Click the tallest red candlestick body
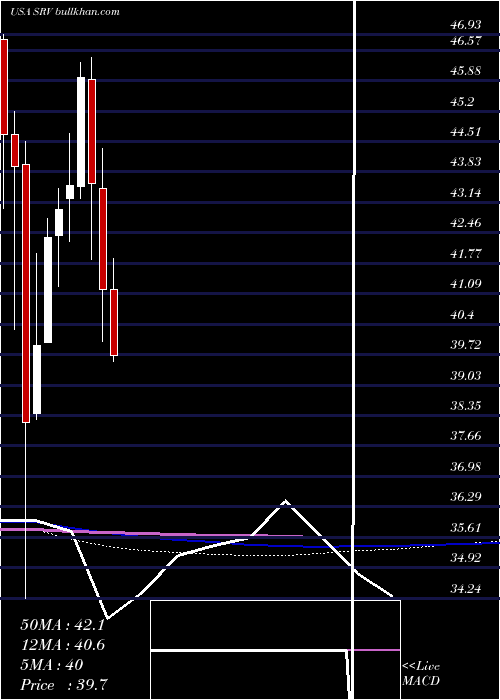 26,293
